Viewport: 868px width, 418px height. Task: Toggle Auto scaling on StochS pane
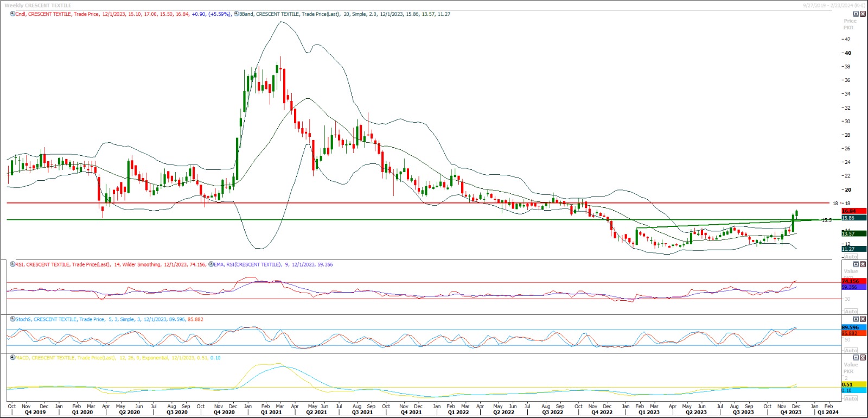tap(851, 350)
